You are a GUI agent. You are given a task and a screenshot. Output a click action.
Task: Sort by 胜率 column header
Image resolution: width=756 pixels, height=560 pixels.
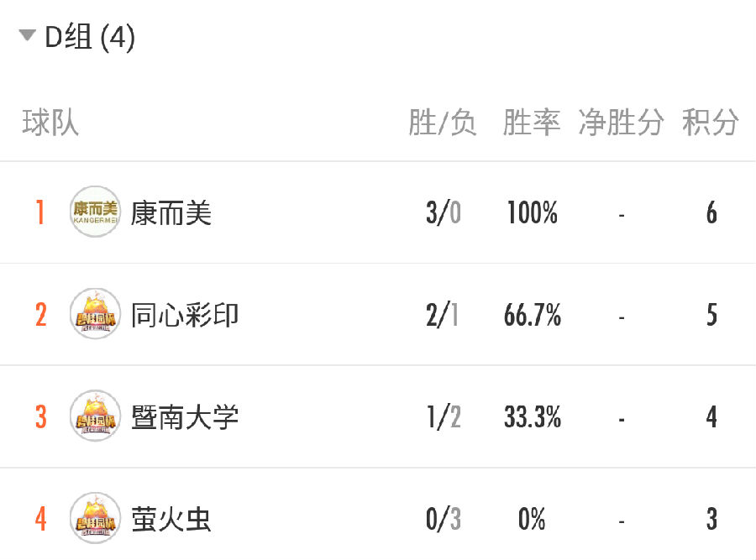(532, 123)
